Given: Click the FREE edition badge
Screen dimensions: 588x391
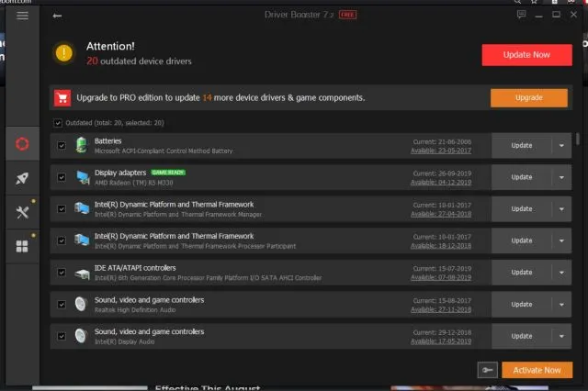Looking at the screenshot, I should 347,15.
